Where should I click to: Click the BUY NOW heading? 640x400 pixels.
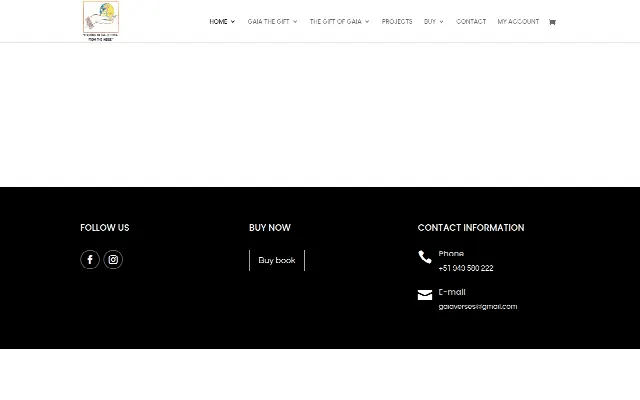point(270,228)
